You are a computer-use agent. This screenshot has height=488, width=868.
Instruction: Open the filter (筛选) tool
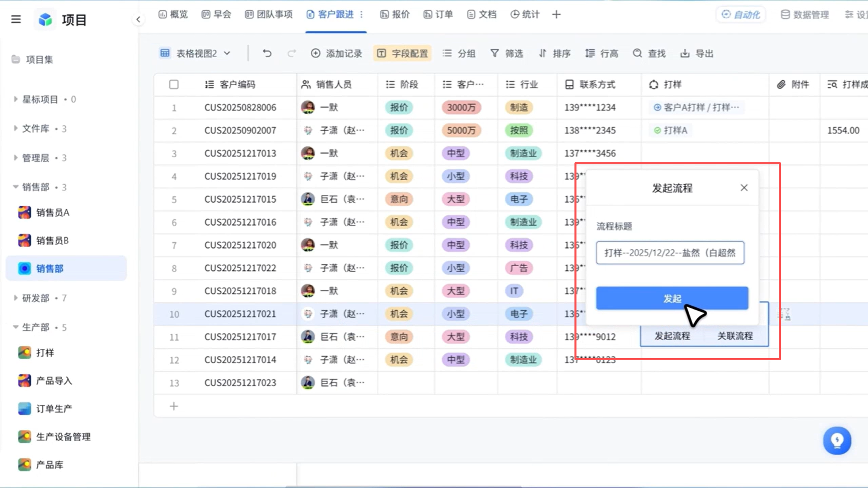click(x=507, y=53)
